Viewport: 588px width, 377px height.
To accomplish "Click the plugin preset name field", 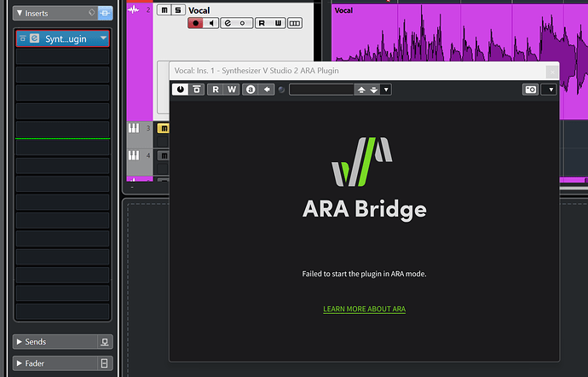I will coord(322,90).
